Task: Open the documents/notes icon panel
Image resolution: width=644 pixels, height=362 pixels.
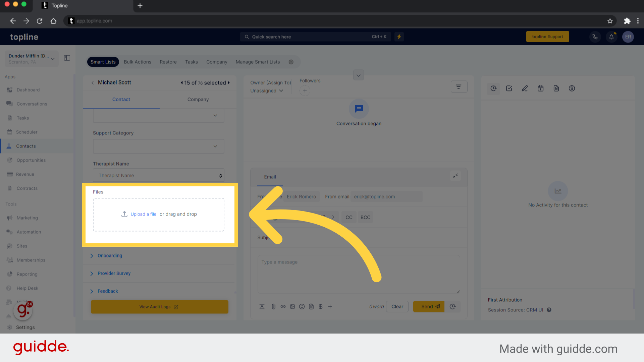Action: point(556,88)
